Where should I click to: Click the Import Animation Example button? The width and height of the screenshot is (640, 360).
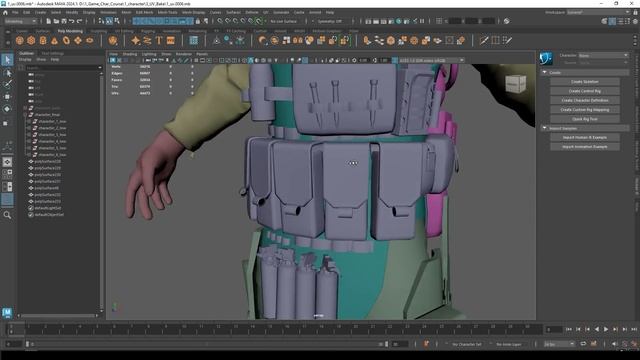pyautogui.click(x=584, y=147)
